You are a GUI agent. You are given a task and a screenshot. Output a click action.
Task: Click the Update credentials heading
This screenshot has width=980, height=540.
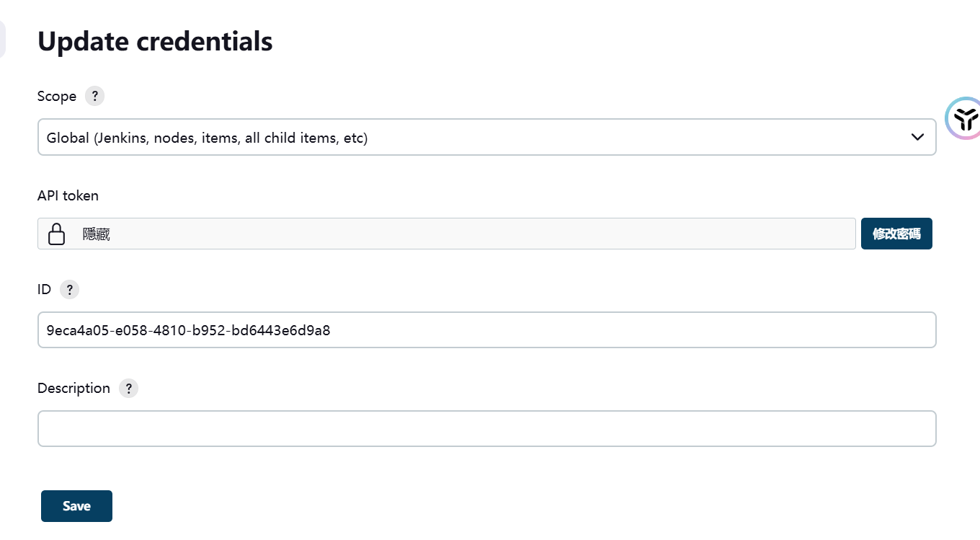click(x=155, y=41)
